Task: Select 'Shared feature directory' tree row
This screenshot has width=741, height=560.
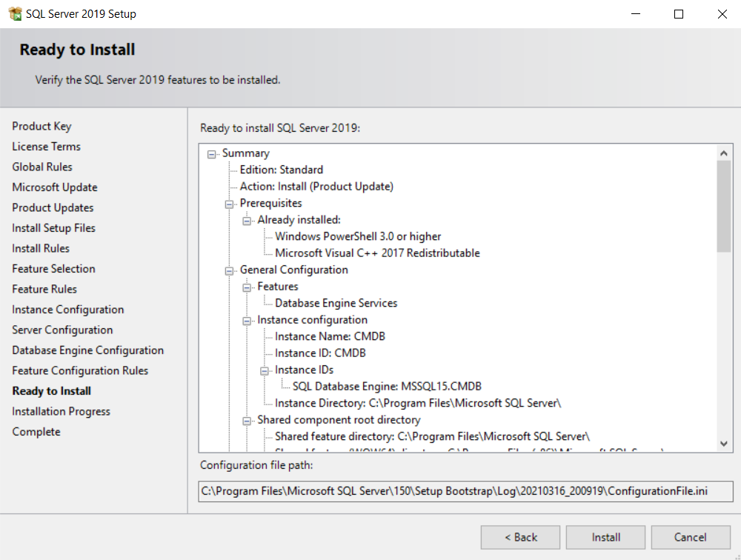Action: coord(433,436)
